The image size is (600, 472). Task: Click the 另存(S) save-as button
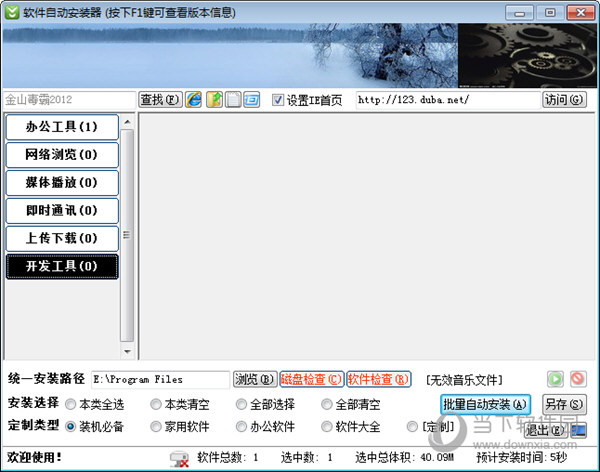point(564,404)
